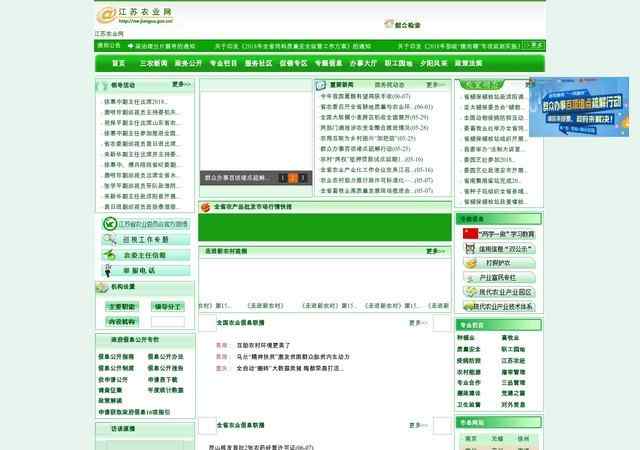The image size is (640, 450).
Task: Open 首页 in the green navigation bar
Action: (119, 63)
